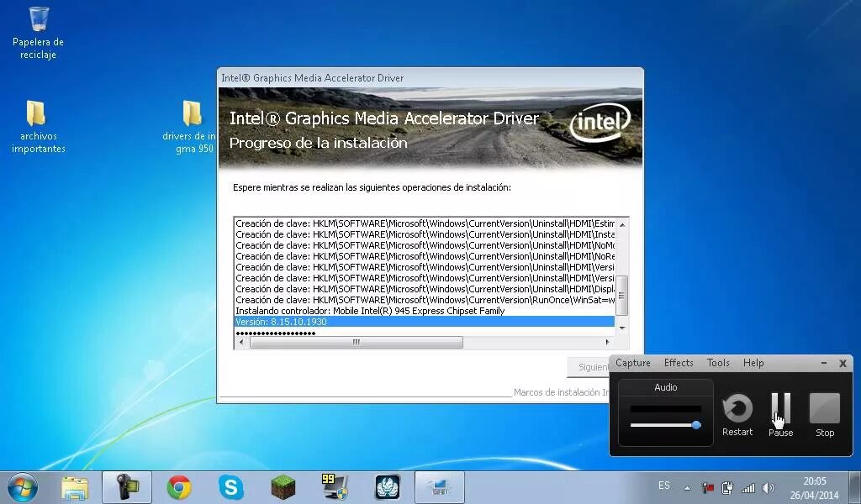861x504 pixels.
Task: Launch Google Chrome from the taskbar
Action: coord(179,487)
